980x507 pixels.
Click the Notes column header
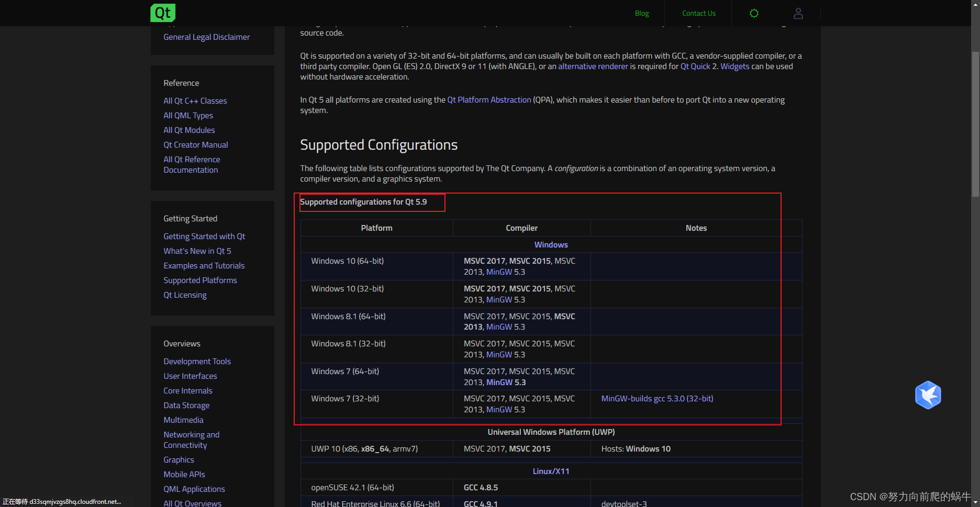tap(696, 228)
